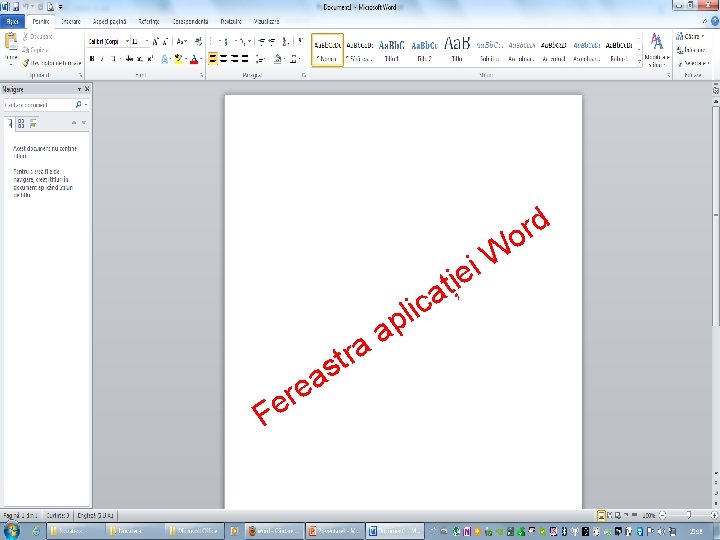720x540 pixels.
Task: Open the blue File (Fișier) tab
Action: point(12,22)
